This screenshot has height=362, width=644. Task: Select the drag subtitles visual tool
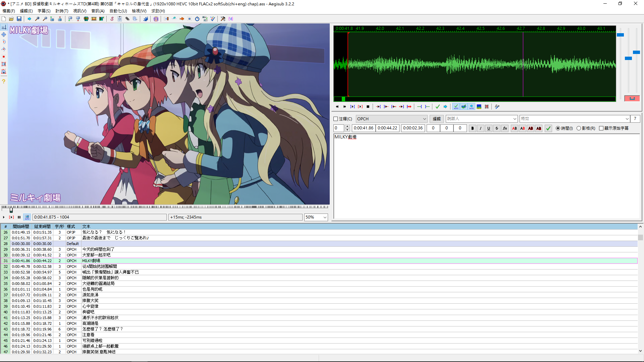point(4,35)
